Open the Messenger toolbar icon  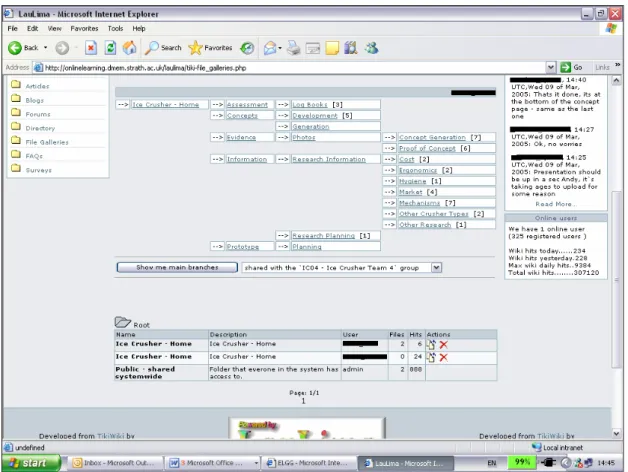(371, 48)
